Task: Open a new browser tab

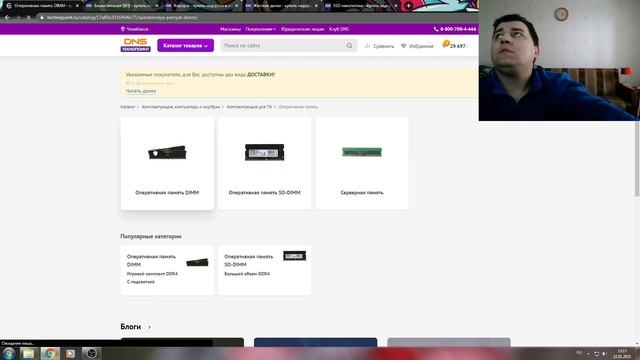Action: [x=408, y=6]
